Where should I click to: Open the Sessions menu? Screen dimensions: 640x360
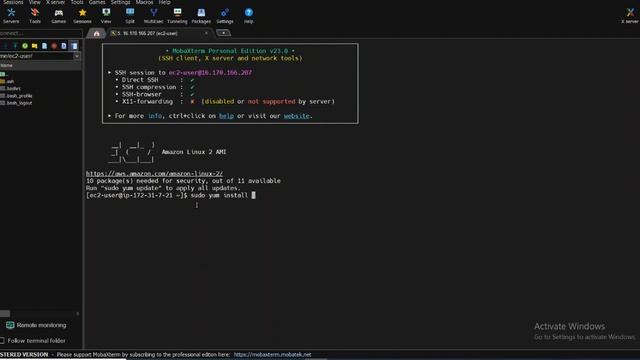[13, 2]
